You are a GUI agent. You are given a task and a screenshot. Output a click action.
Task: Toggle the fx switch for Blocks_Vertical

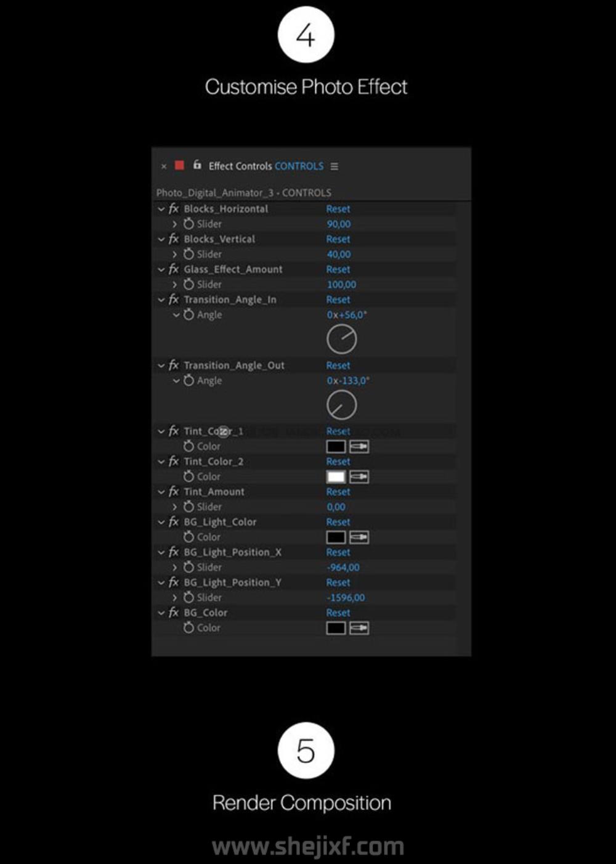coord(174,239)
